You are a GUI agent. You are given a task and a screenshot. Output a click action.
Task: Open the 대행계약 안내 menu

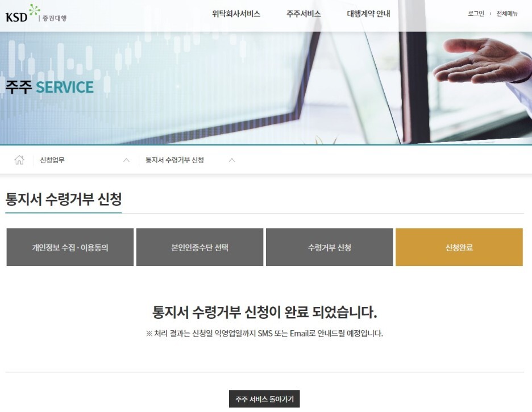368,14
